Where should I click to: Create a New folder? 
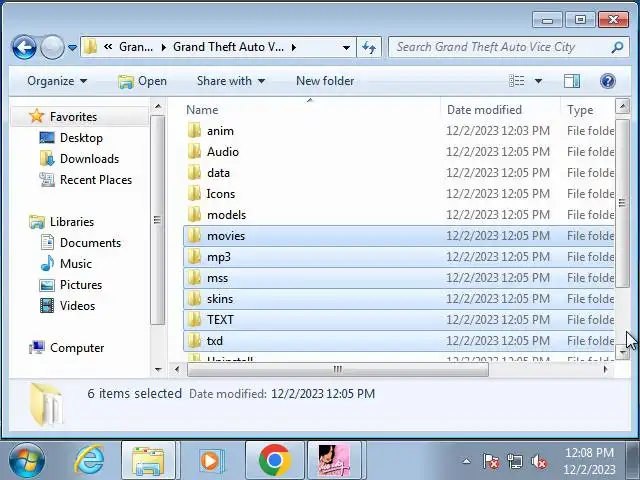tap(325, 81)
